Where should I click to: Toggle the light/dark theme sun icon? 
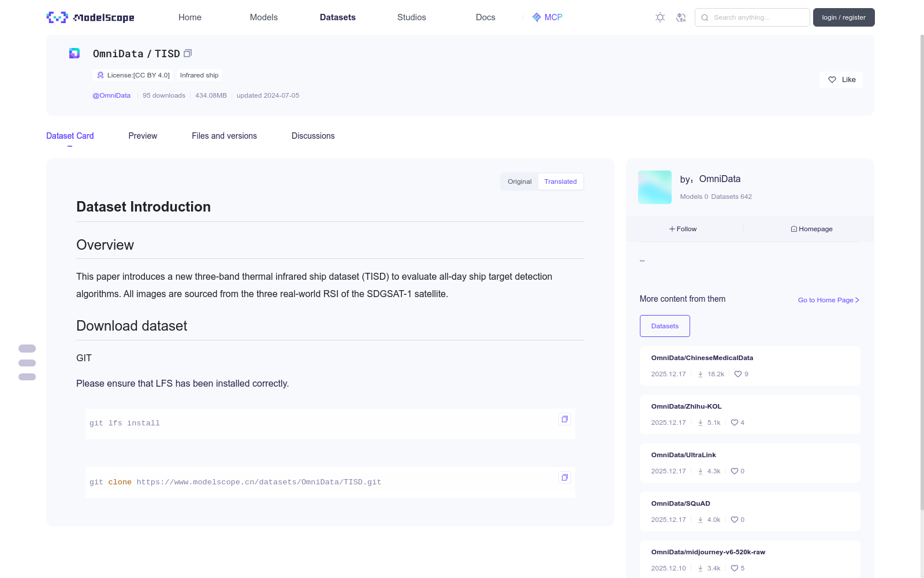pyautogui.click(x=660, y=17)
